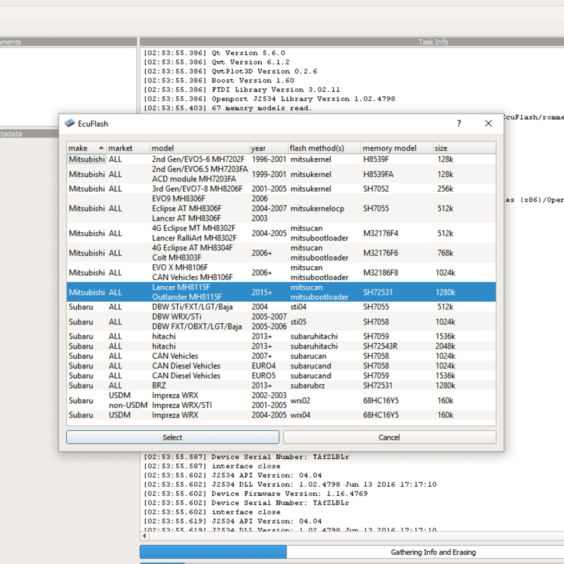Click the Select button in EcuFlash dialog
Image resolution: width=564 pixels, height=564 pixels.
point(172,437)
